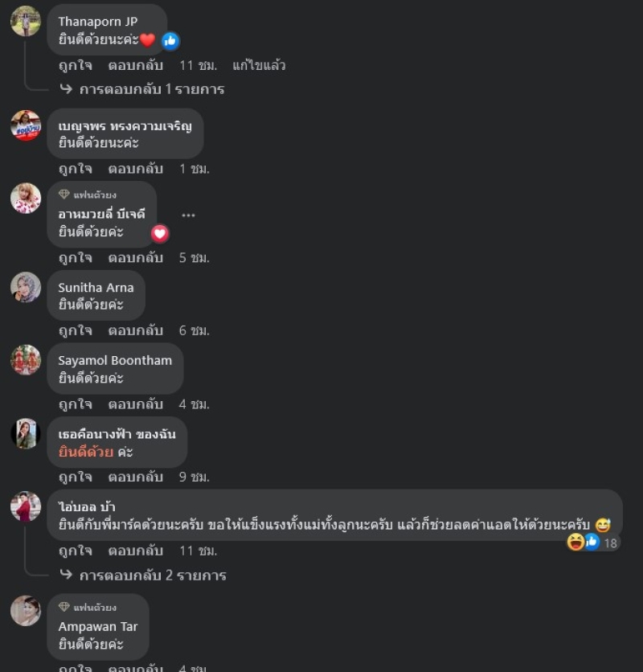The width and height of the screenshot is (643, 672).
Task: Open the profile picture of ไอ่บอล บ้า
Action: (26, 506)
